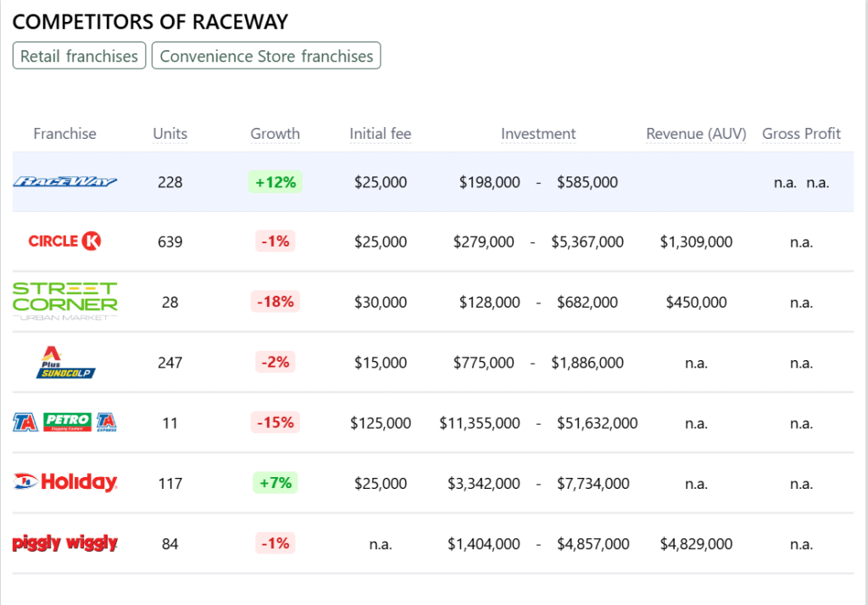Click the $30,000 initial fee
868x605 pixels.
click(381, 302)
